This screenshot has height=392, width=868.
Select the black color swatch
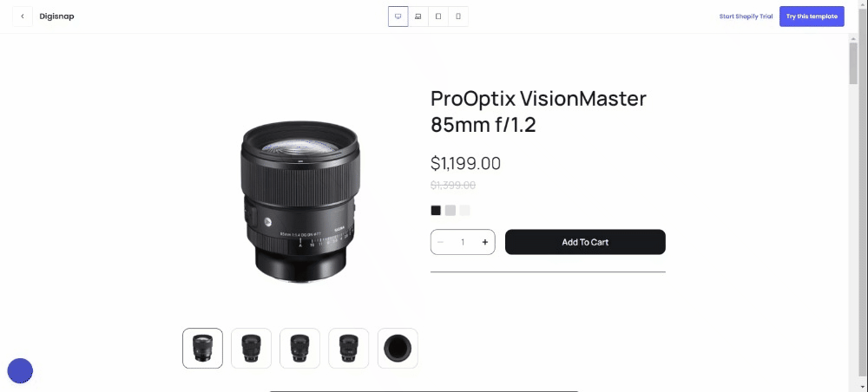pos(436,210)
